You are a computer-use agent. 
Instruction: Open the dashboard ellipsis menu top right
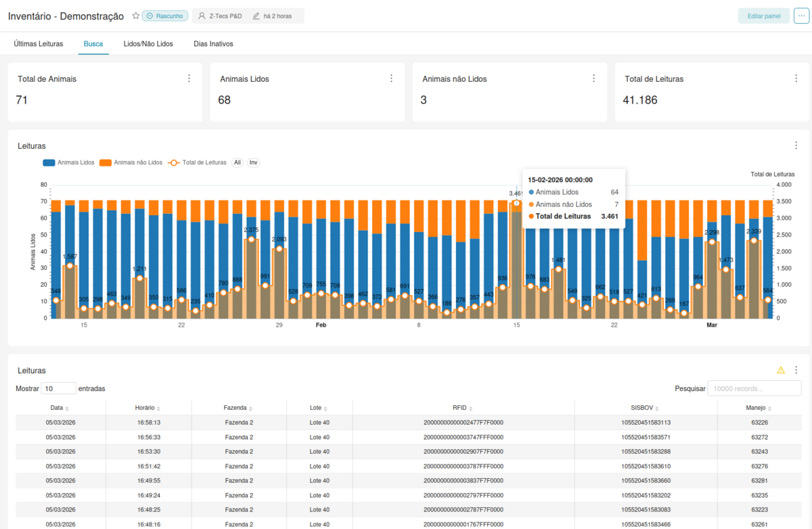click(x=801, y=16)
